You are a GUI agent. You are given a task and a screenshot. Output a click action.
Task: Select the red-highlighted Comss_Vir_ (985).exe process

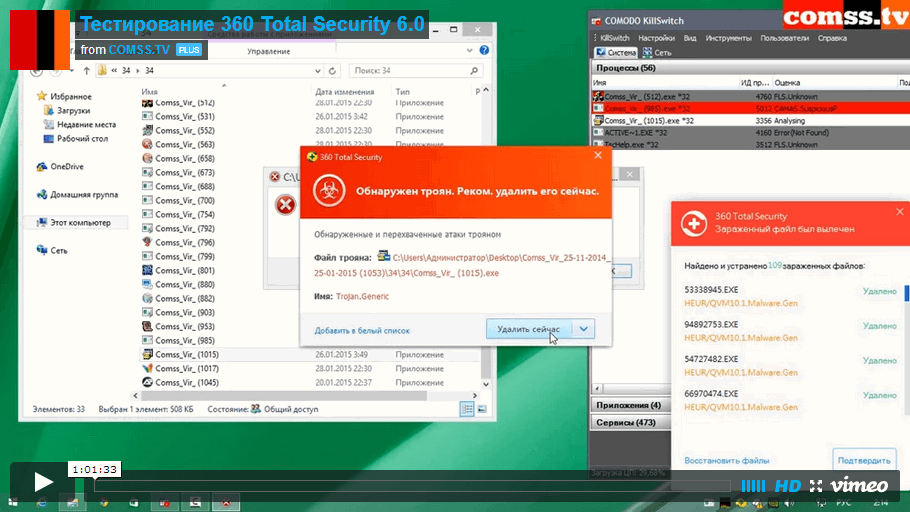pos(751,109)
